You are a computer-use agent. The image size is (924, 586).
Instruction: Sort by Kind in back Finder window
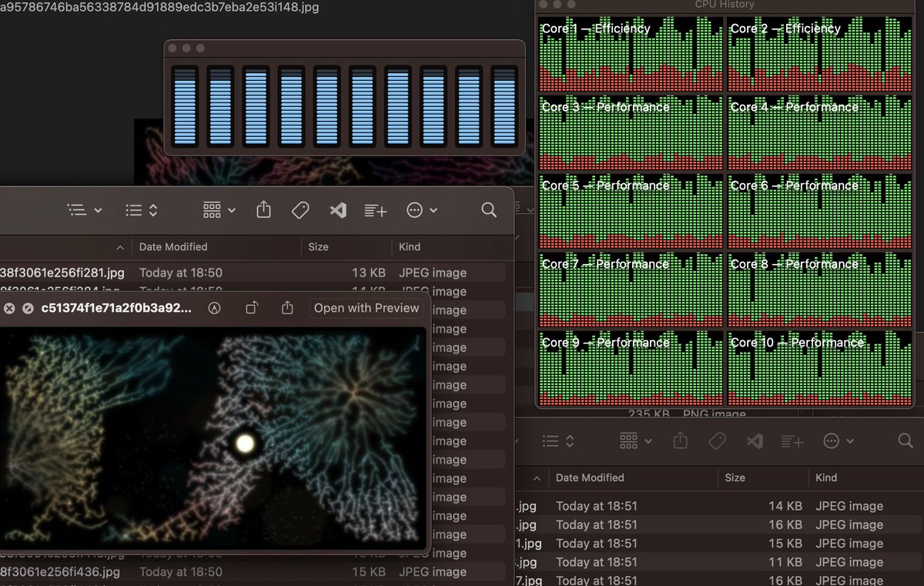tap(826, 477)
